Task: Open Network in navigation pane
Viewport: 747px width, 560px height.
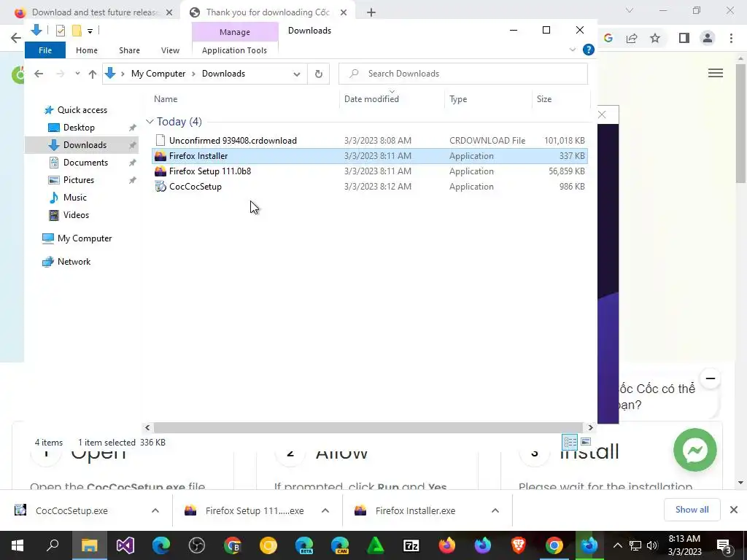Action: (x=74, y=262)
